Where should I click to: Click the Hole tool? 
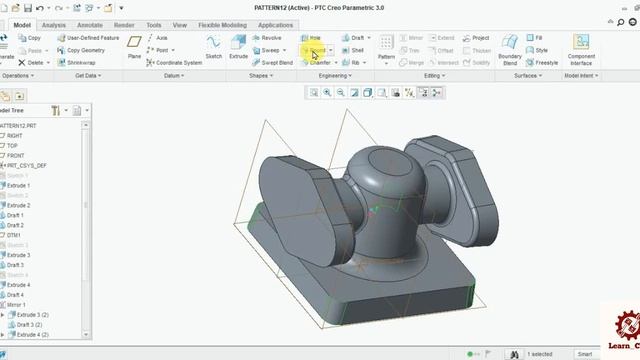coord(311,38)
